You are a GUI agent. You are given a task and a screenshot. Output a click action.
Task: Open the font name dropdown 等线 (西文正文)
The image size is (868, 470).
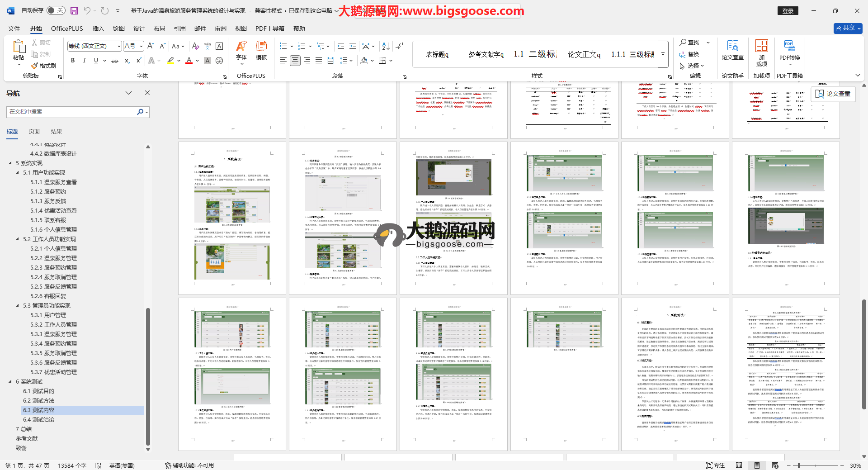pyautogui.click(x=119, y=46)
